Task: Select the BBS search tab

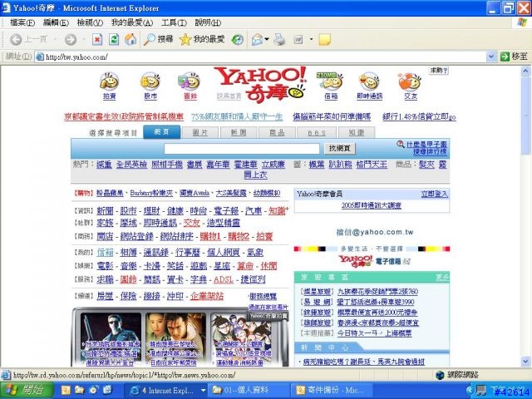Action: click(x=317, y=132)
